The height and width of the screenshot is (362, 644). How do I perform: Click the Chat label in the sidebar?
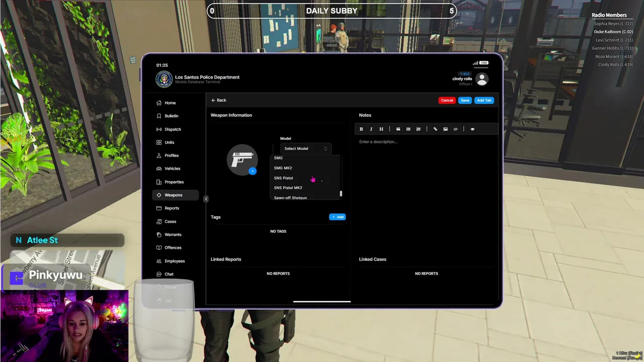(169, 275)
